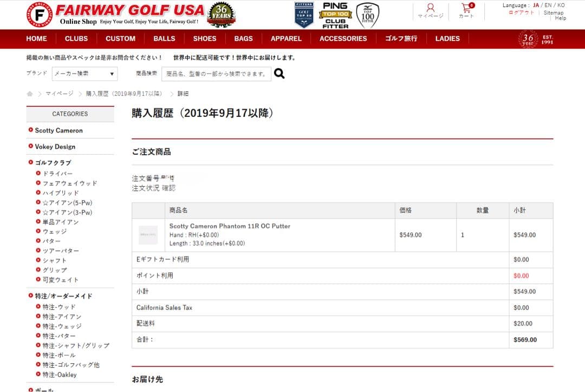Select the 特注-ボール subcategory
Screen dimensions: 585x392
pyautogui.click(x=59, y=355)
